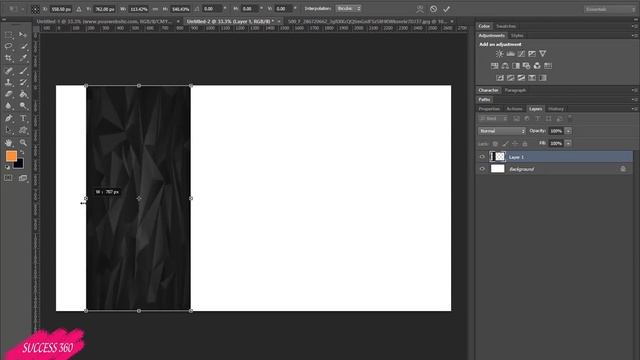
Task: Open the Essentials workspace dropdown
Action: click(609, 9)
